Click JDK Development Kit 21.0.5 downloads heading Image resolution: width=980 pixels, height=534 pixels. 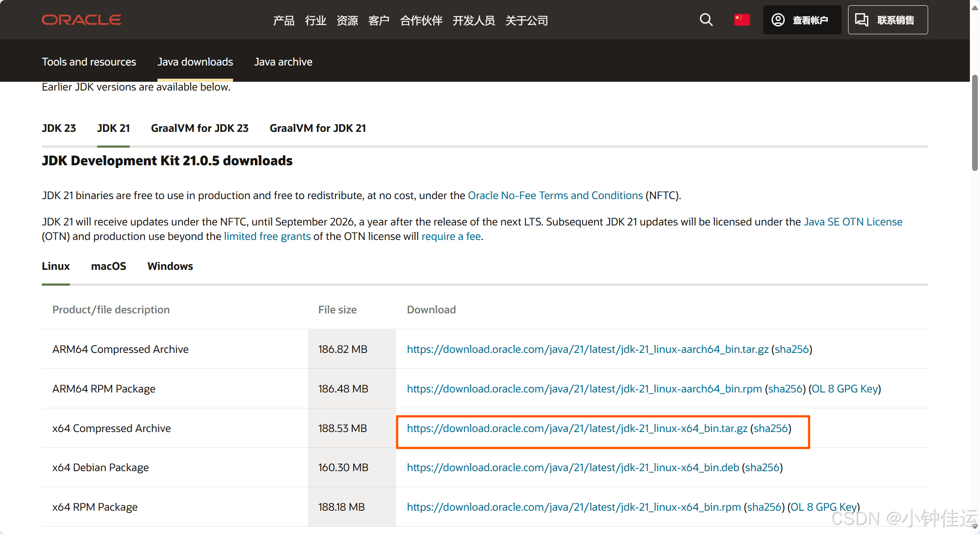click(167, 160)
